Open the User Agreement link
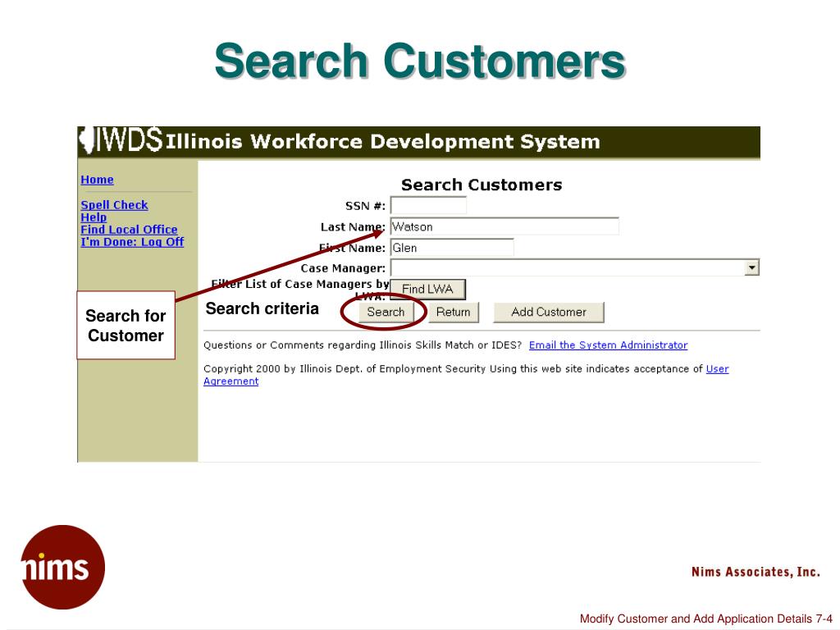Image resolution: width=840 pixels, height=630 pixels. coord(717,368)
